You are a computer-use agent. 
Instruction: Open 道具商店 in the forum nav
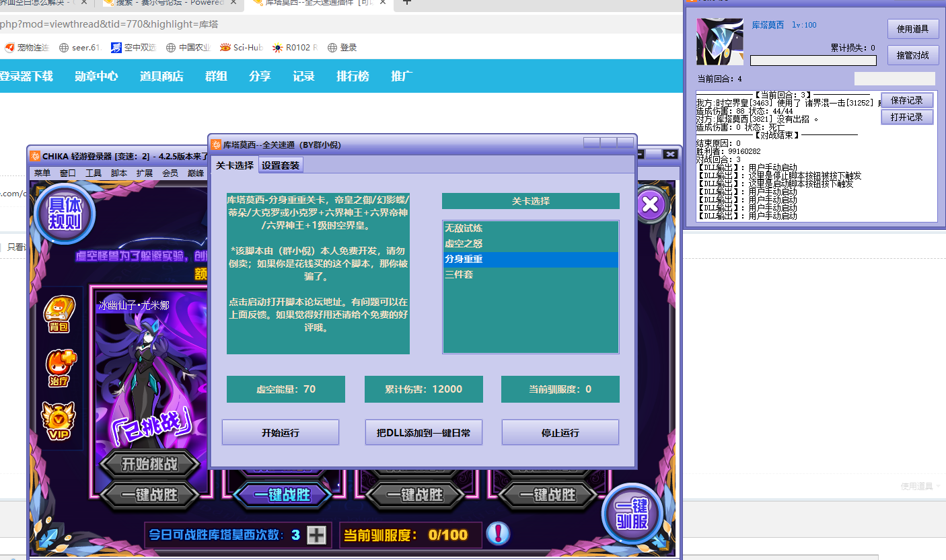point(161,76)
